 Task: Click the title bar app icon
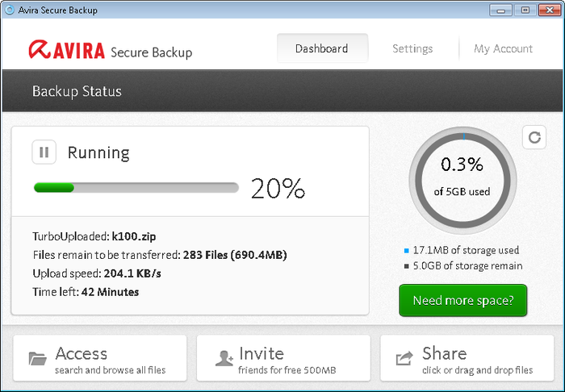(9, 10)
